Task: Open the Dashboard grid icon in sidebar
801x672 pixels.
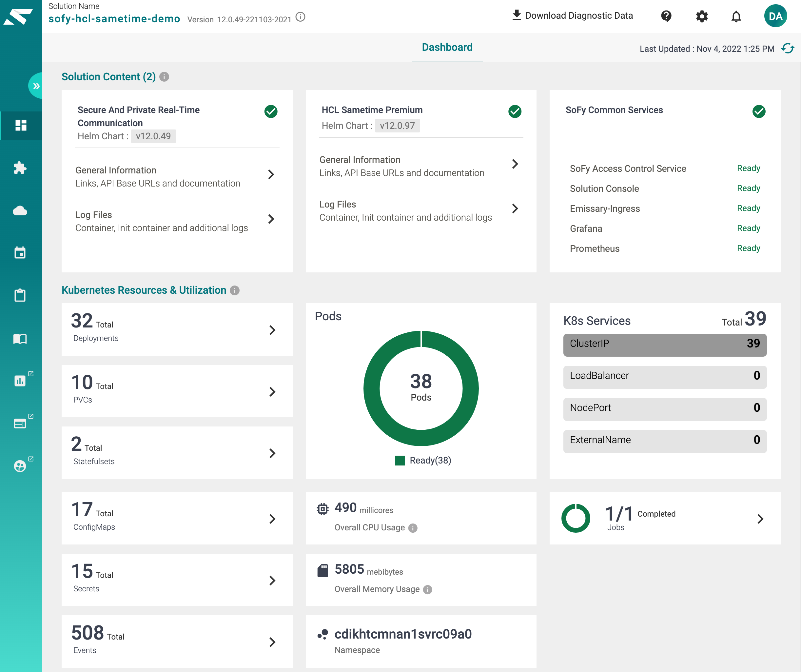Action: tap(21, 125)
